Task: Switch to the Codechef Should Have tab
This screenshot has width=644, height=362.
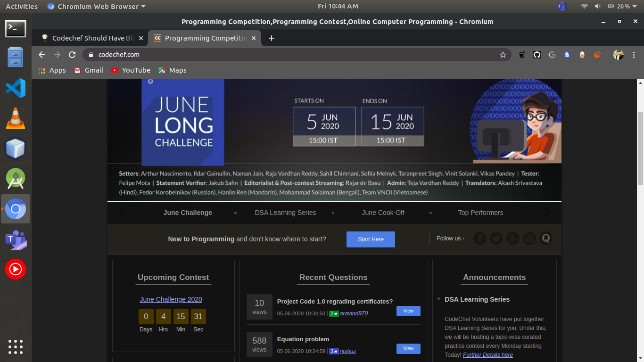Action: pos(90,38)
